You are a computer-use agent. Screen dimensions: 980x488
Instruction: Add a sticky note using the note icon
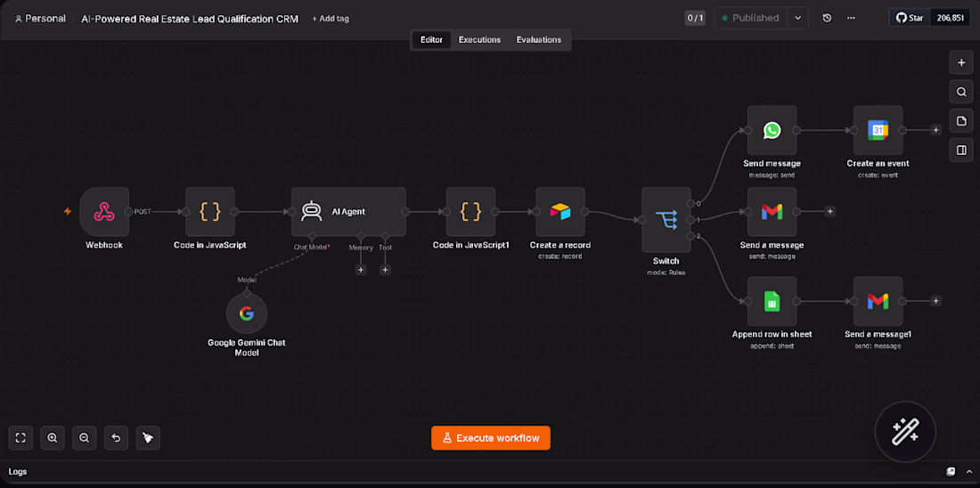point(961,120)
